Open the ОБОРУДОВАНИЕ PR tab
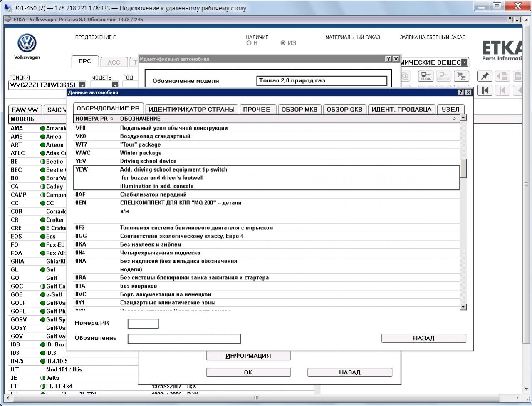 tap(108, 108)
